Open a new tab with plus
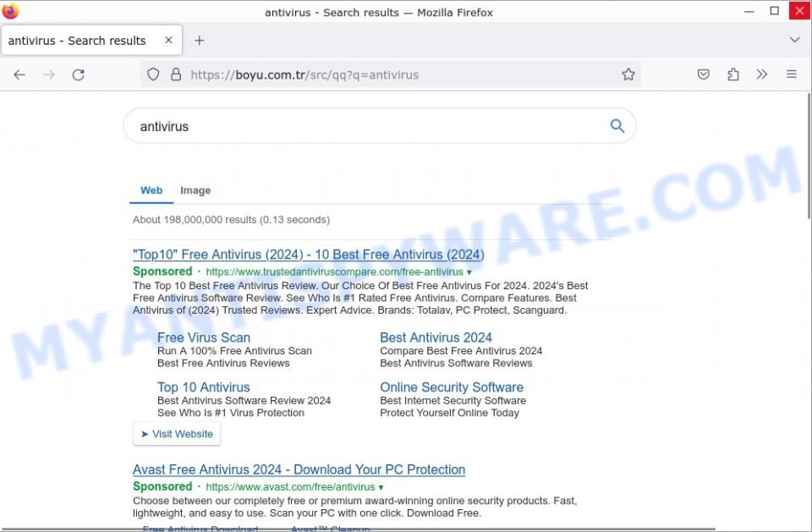This screenshot has height=532, width=812. [200, 41]
